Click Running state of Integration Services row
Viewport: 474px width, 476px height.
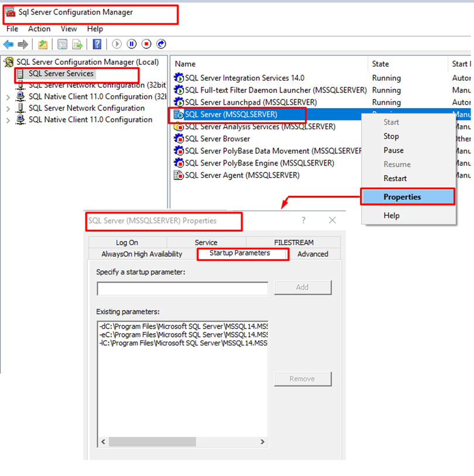click(386, 78)
